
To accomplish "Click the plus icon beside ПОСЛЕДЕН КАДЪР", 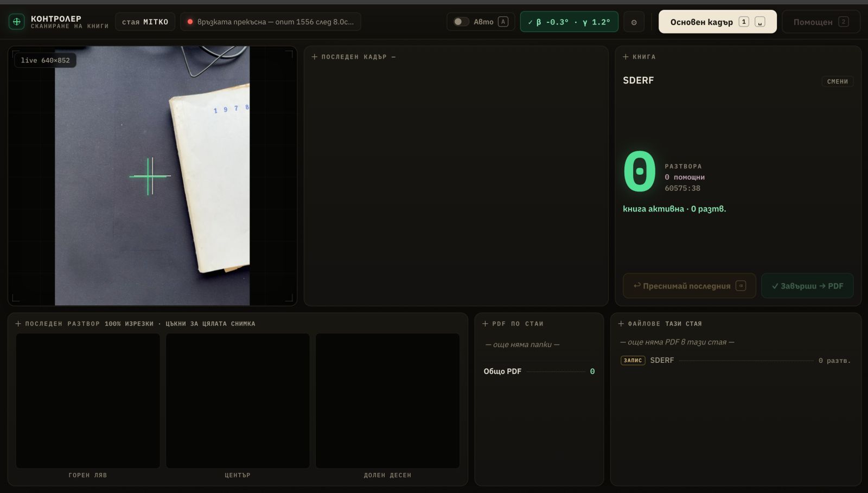I will click(314, 57).
